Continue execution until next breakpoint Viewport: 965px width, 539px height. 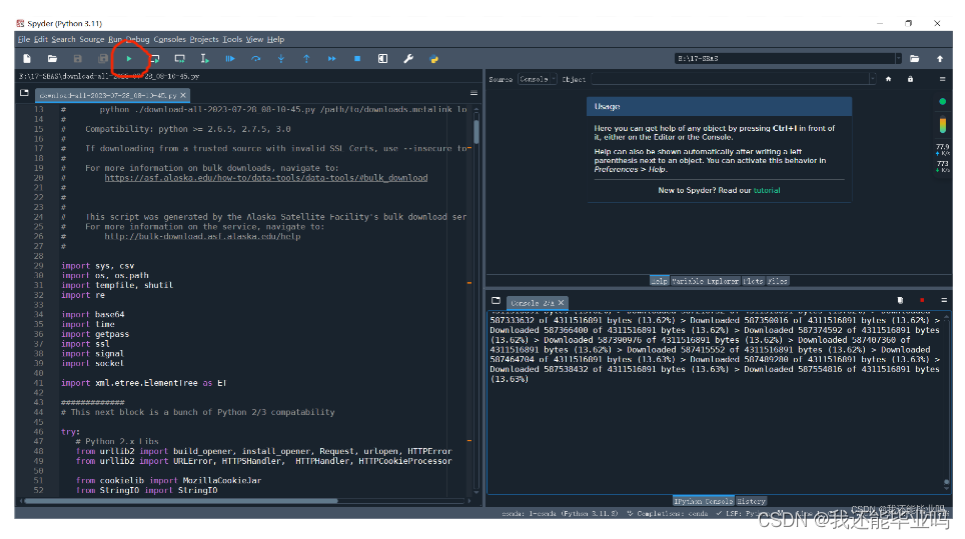click(x=332, y=58)
